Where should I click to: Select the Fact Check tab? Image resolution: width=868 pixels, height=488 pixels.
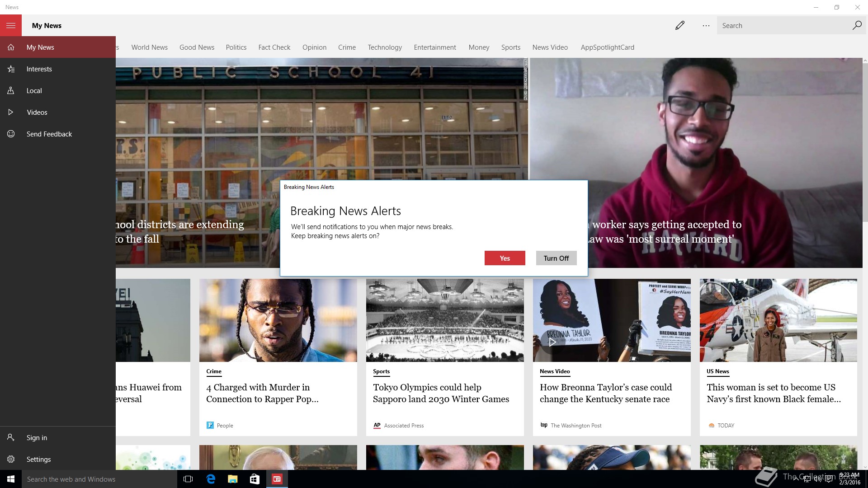274,47
